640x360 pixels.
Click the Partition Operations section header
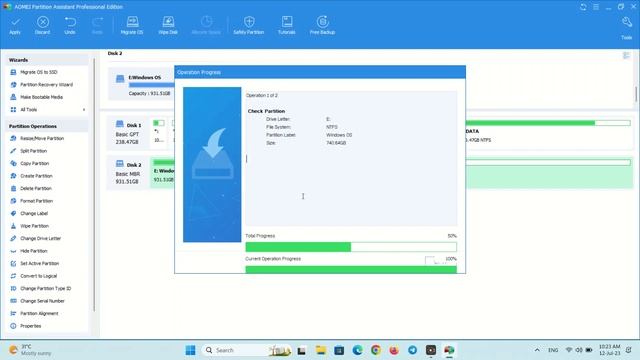click(x=47, y=127)
